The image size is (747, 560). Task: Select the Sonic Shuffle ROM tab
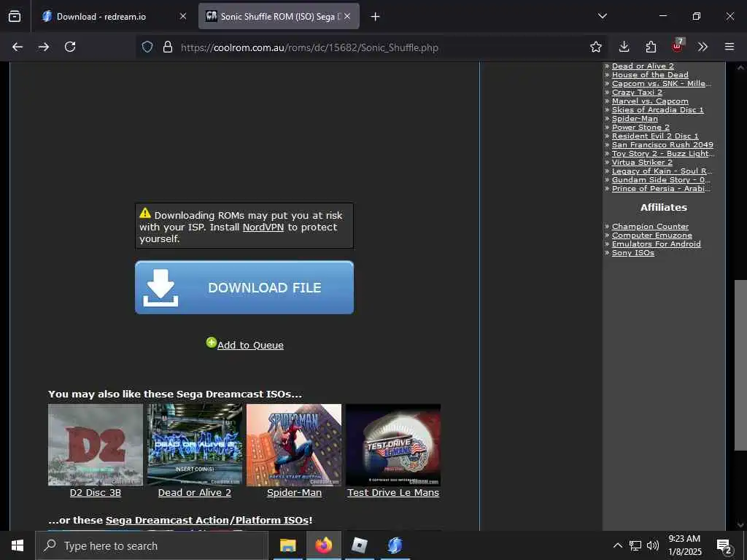(x=279, y=17)
